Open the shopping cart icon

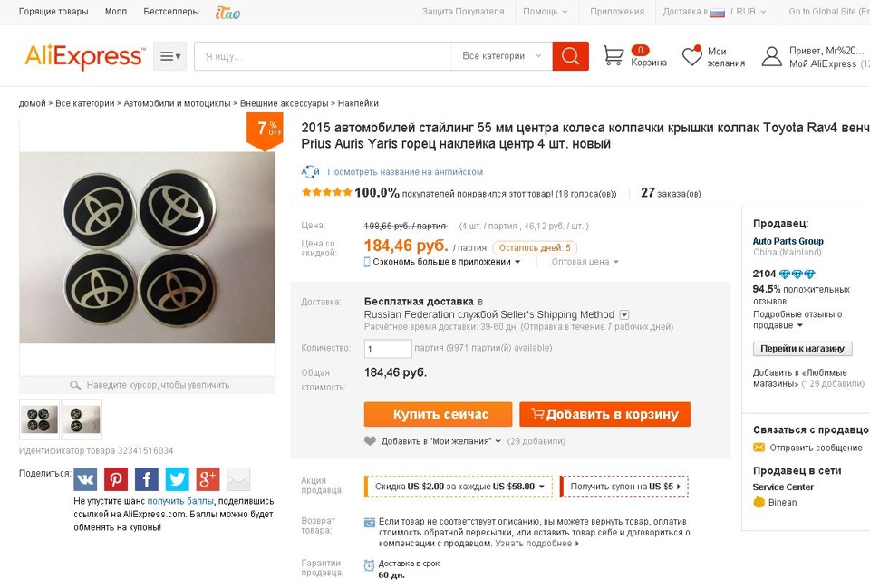614,56
